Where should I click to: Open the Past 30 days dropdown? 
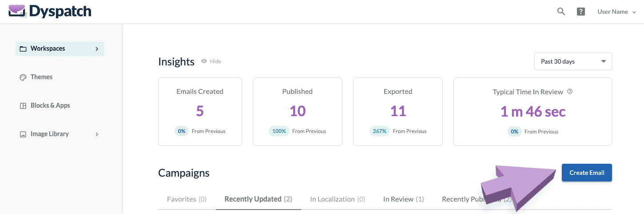[x=573, y=61]
